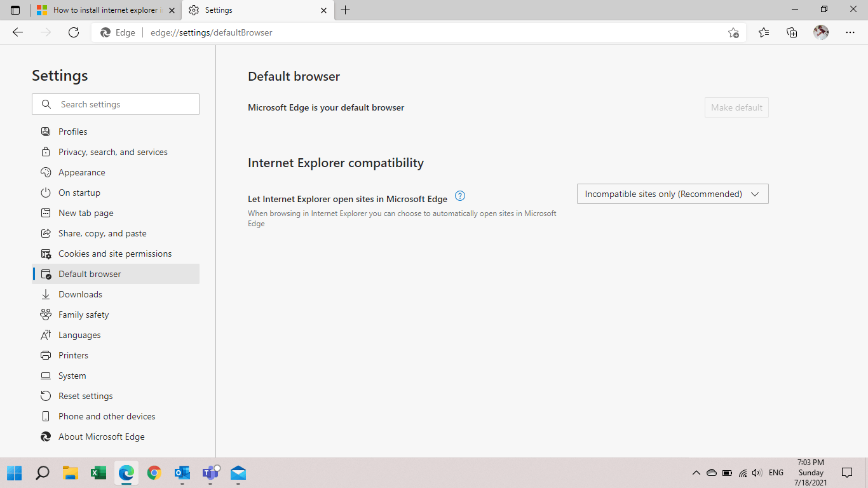
Task: Click the 'When browsing in Internet Explorer' description
Action: point(402,219)
